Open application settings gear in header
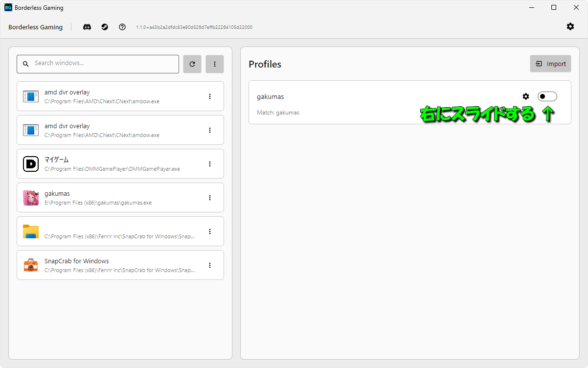 click(x=570, y=26)
